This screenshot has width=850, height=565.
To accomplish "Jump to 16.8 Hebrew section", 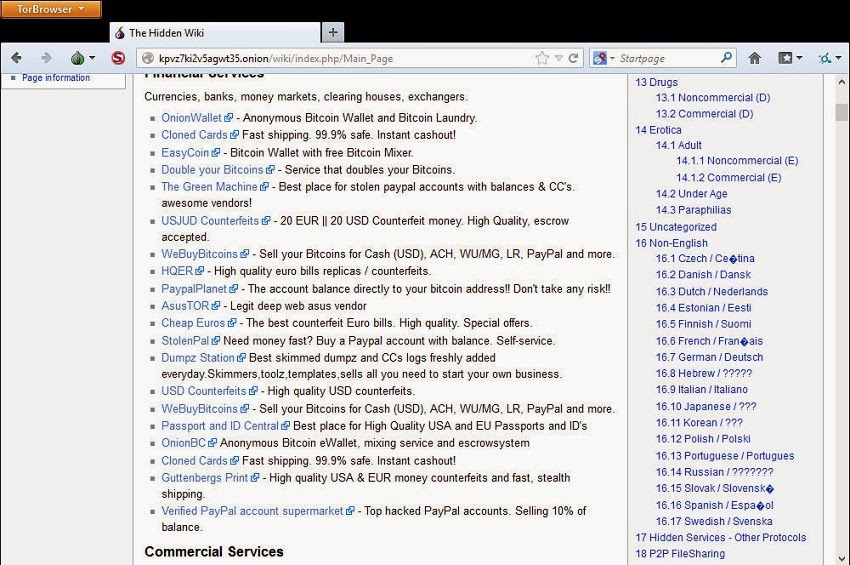I will pyautogui.click(x=704, y=373).
